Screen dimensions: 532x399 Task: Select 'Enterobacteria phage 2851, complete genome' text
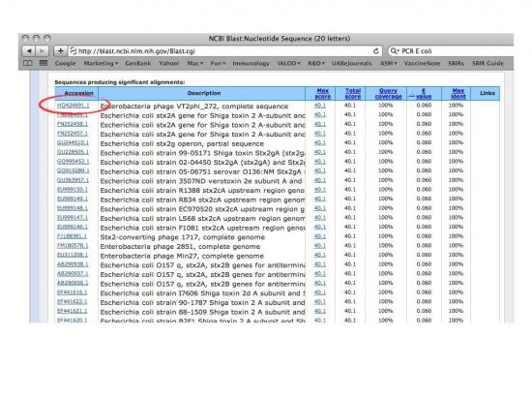point(180,247)
